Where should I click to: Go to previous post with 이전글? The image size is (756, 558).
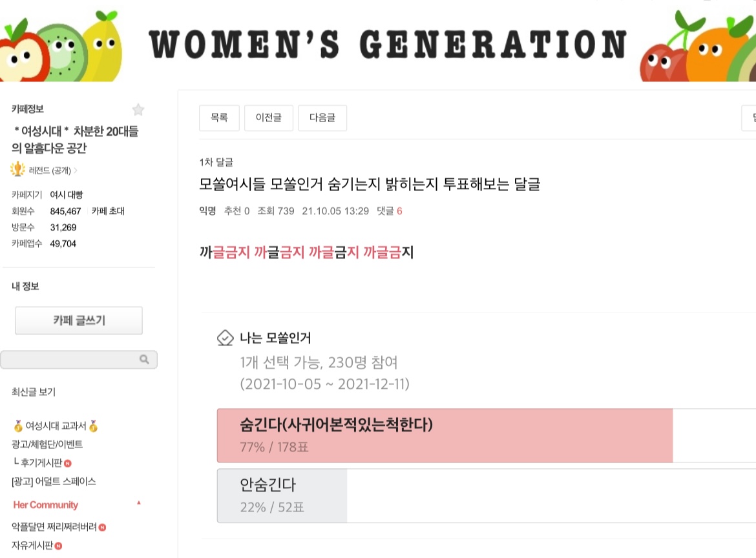point(268,118)
